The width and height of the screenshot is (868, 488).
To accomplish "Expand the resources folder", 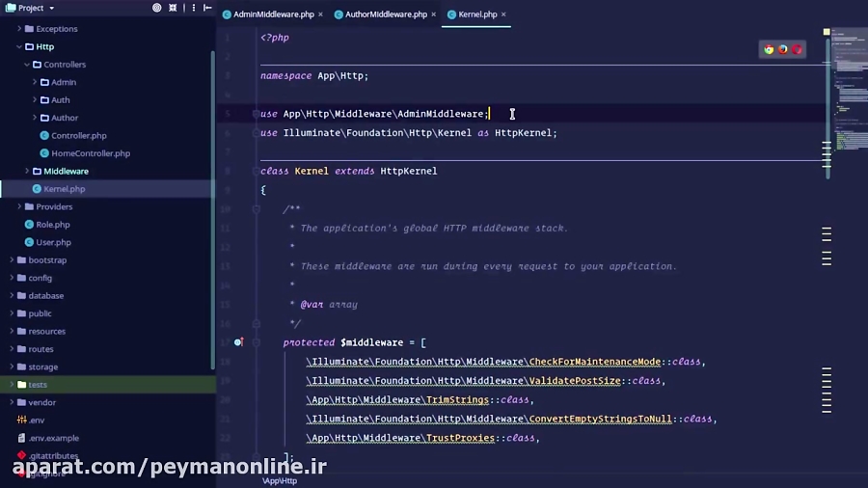I will point(12,331).
